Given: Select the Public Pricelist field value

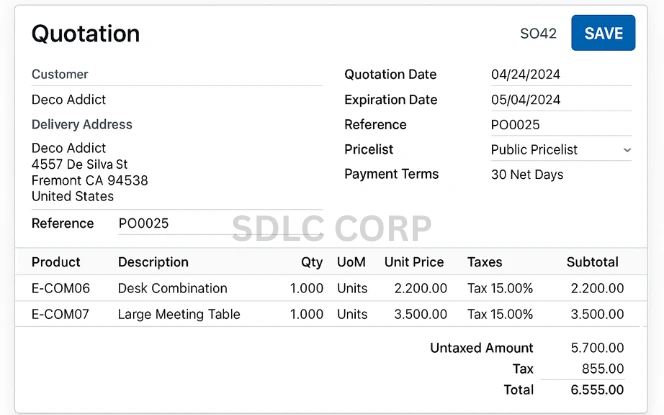Looking at the screenshot, I should tap(534, 150).
